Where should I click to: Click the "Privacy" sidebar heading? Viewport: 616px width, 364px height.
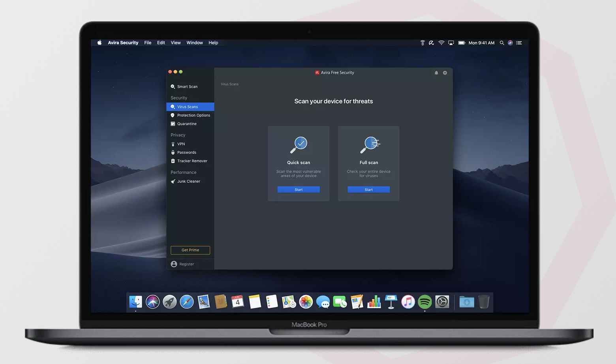tap(178, 135)
